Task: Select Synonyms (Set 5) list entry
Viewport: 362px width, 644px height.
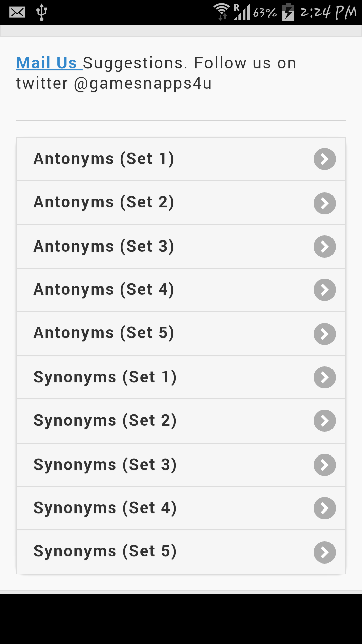Action: (105, 551)
